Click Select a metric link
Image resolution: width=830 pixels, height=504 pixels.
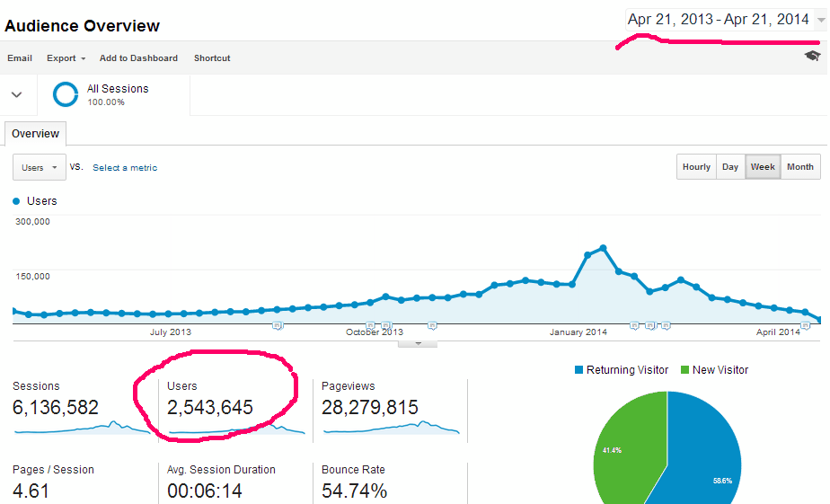coord(125,168)
